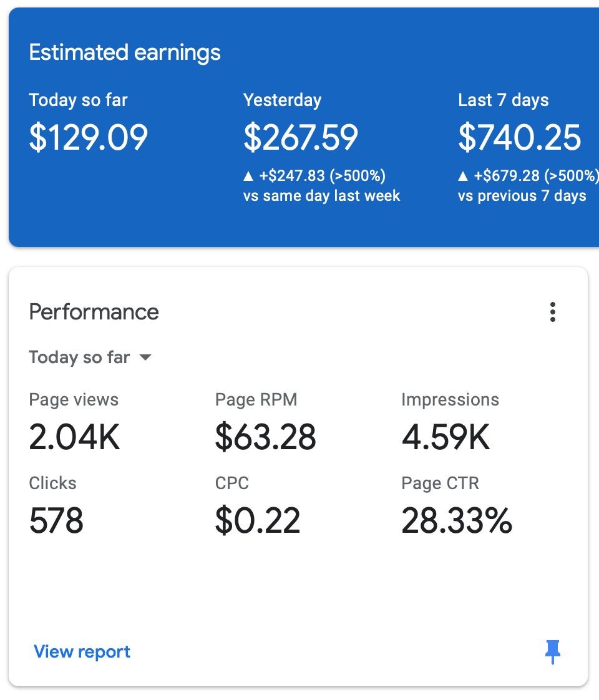Select today's earnings amount $129.09
The height and width of the screenshot is (700, 599).
(x=88, y=138)
